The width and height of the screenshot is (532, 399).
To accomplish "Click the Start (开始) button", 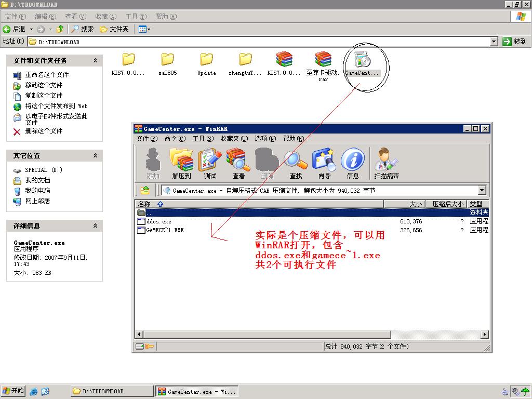I will click(13, 391).
